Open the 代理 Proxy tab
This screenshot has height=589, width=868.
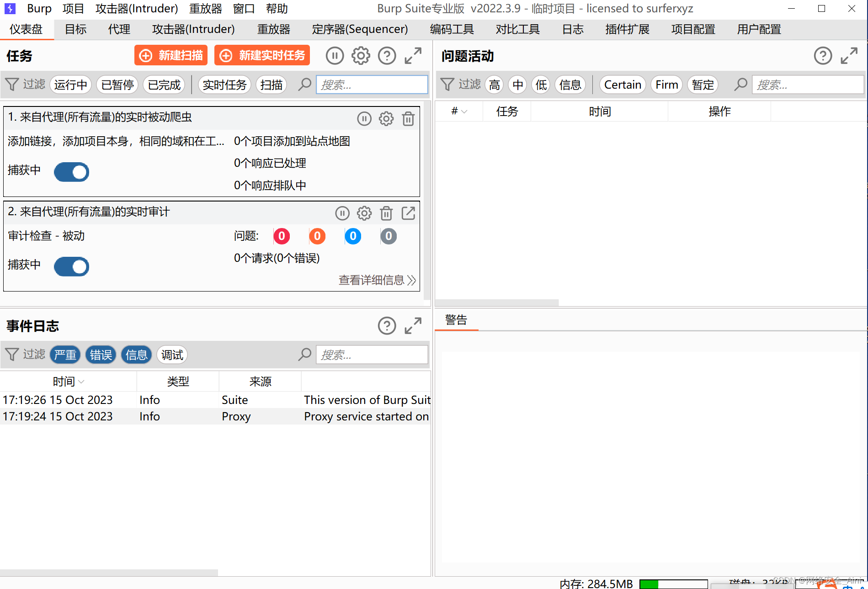[119, 29]
